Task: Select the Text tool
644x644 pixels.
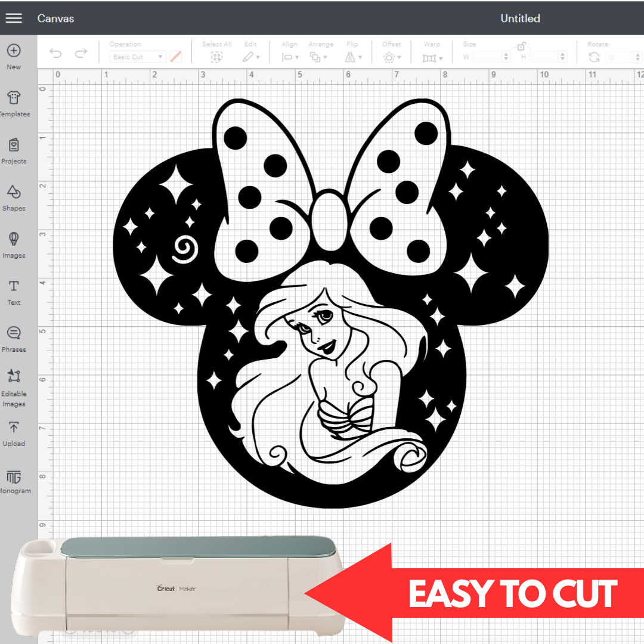Action: coord(14,286)
